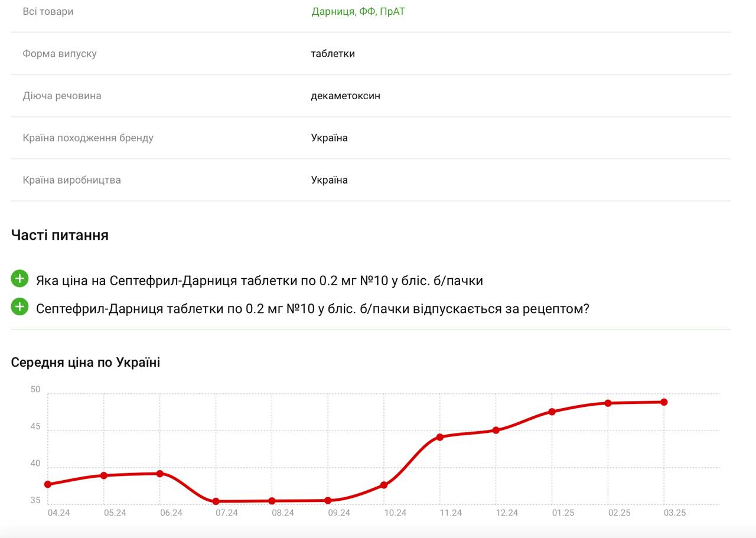Select the 09.24 chart data point
Image resolution: width=756 pixels, height=538 pixels.
click(x=328, y=500)
